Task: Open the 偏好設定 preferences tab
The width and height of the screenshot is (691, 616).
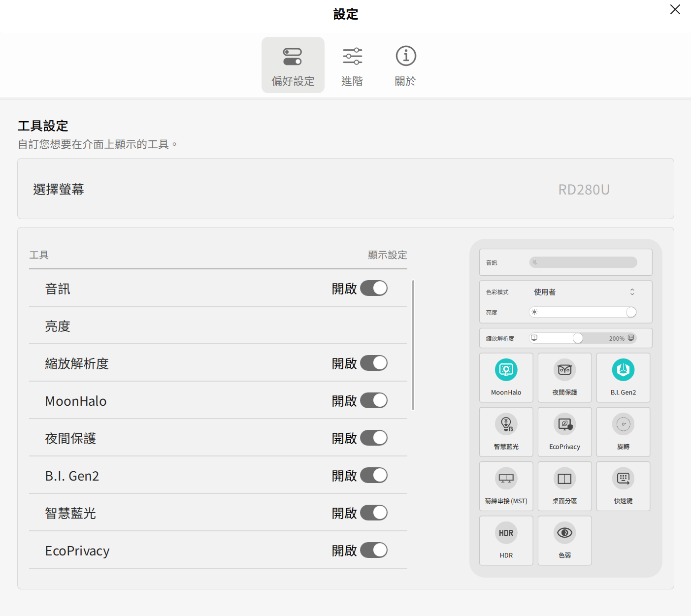Action: (293, 65)
